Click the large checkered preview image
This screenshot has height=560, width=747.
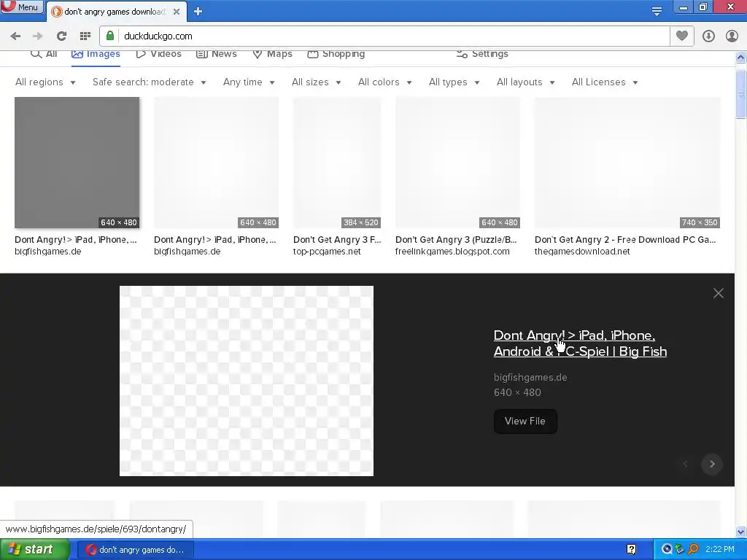tap(247, 381)
